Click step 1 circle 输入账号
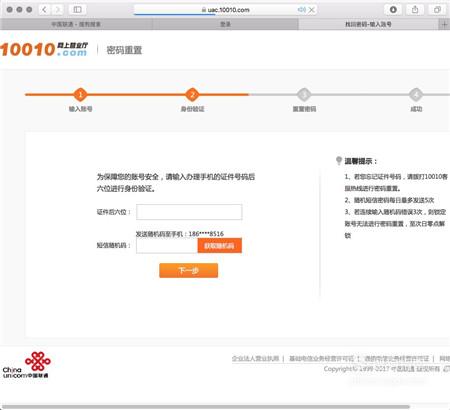This screenshot has height=410, width=450. 80,95
